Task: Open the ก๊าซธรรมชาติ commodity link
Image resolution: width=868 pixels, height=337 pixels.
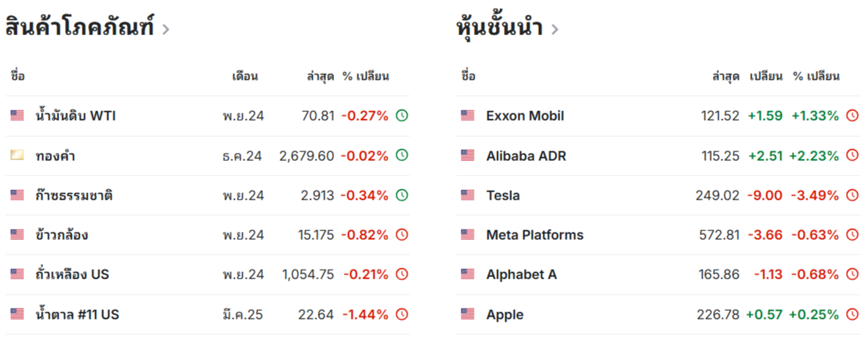Action: point(74,194)
